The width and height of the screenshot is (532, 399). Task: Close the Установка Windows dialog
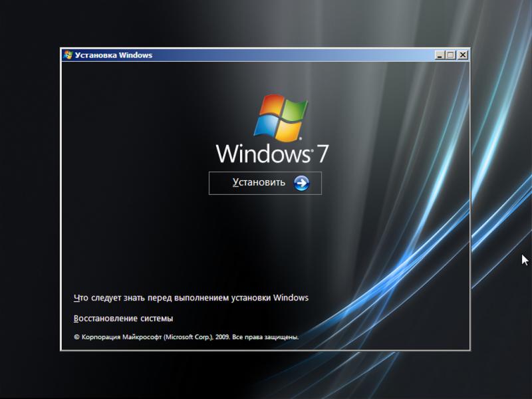pos(462,55)
